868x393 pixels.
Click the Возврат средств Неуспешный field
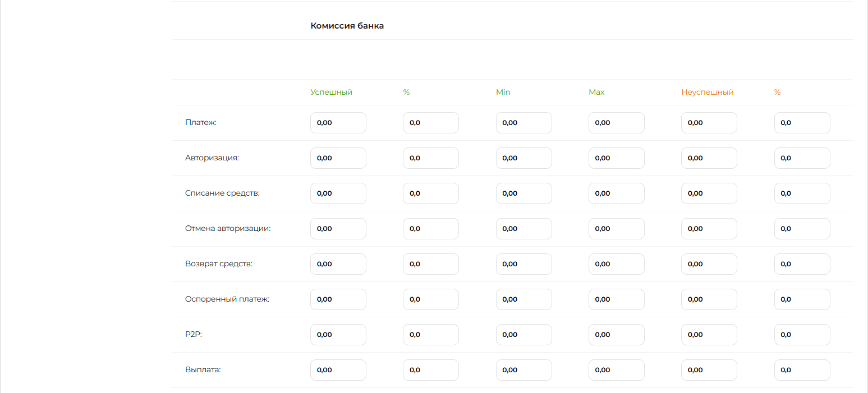pos(709,264)
